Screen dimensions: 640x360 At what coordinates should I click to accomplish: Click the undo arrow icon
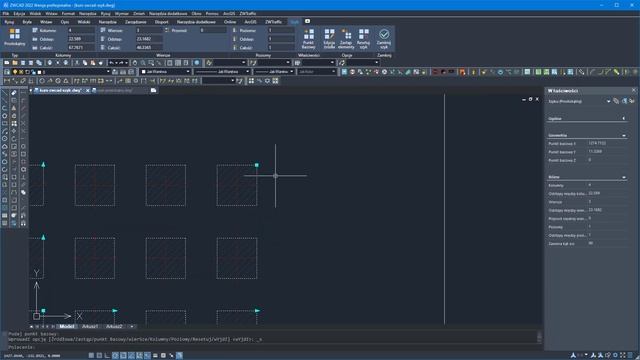coord(111,63)
